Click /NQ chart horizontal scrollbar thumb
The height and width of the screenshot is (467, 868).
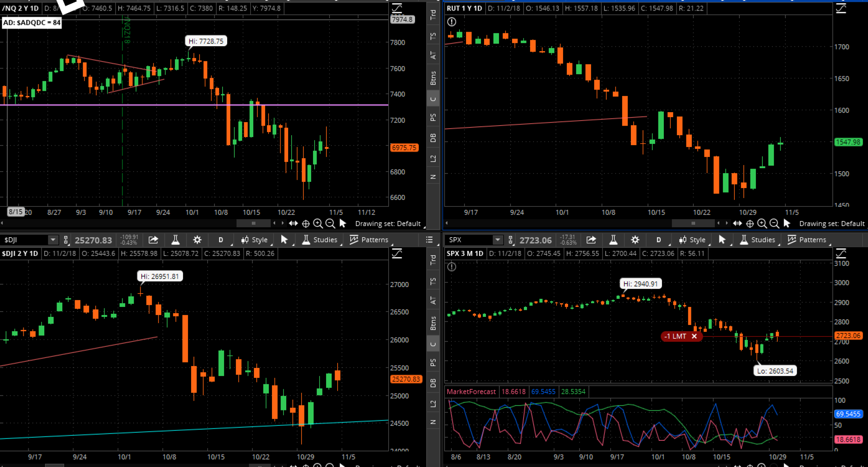(253, 224)
